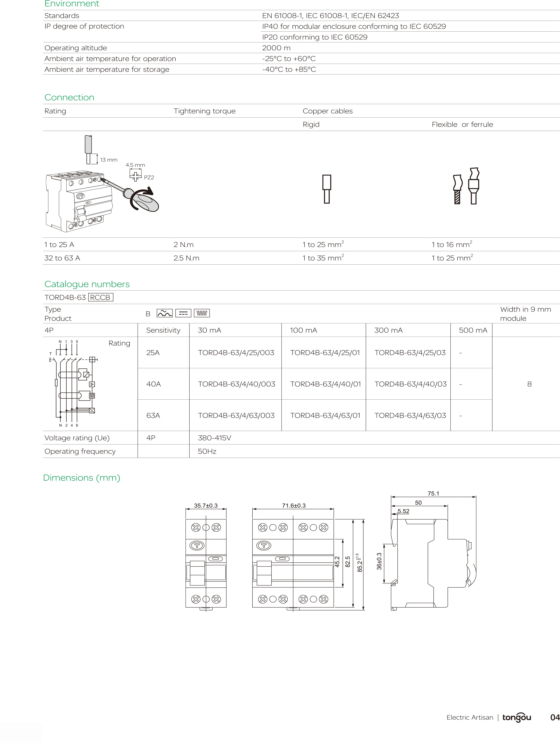Click the PZ2 cross screw head icon

pos(135,176)
